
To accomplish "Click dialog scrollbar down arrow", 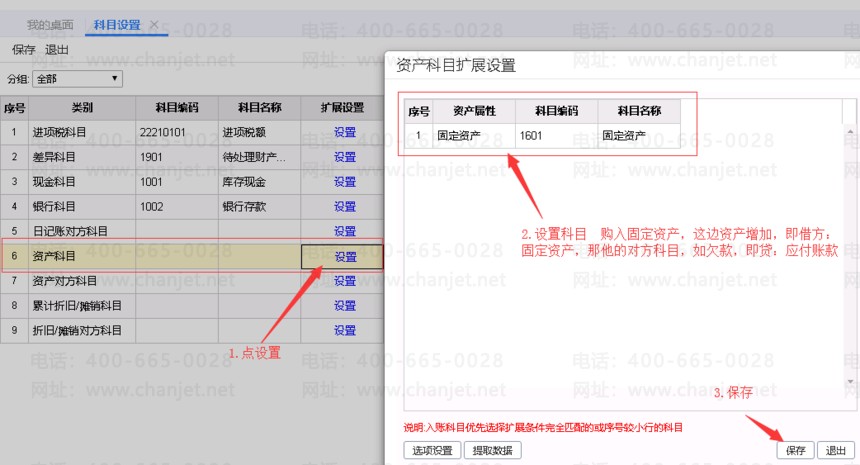I will pyautogui.click(x=850, y=381).
